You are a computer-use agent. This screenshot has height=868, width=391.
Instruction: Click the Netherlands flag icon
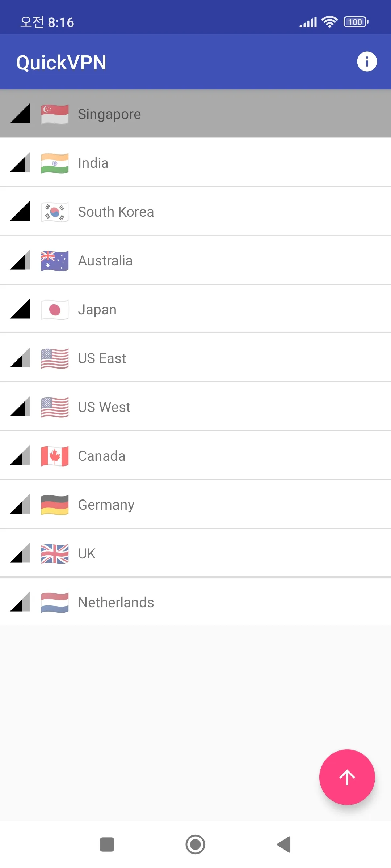coord(54,602)
